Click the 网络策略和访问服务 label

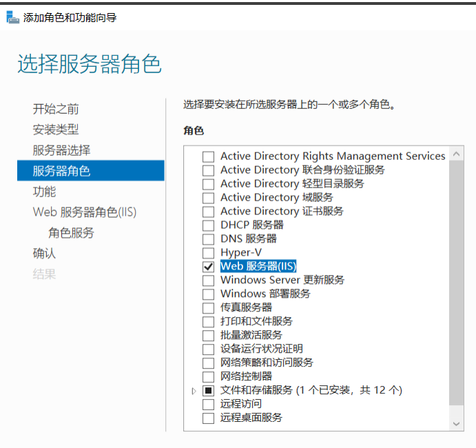click(267, 363)
